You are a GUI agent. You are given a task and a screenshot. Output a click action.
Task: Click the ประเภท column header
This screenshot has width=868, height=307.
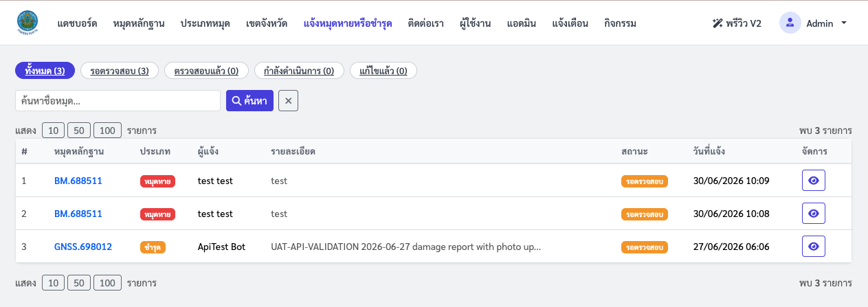[155, 151]
